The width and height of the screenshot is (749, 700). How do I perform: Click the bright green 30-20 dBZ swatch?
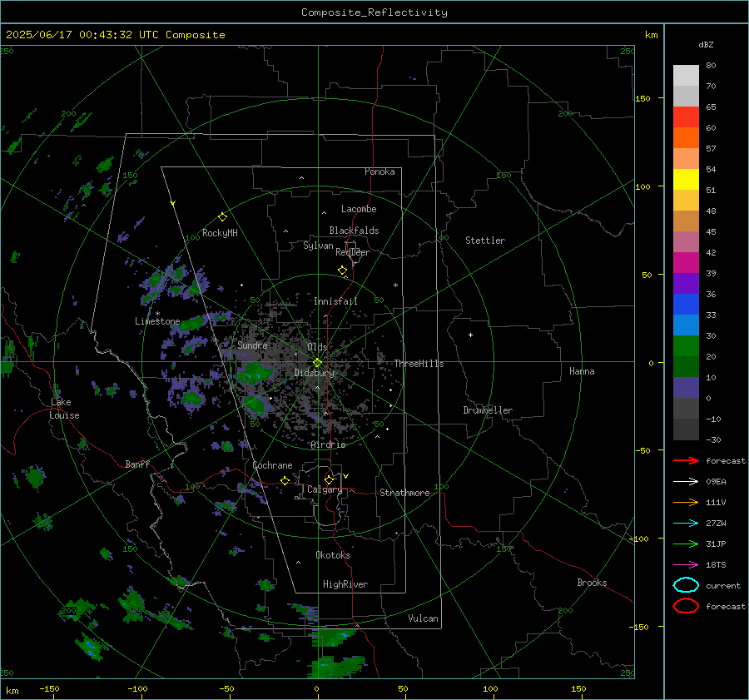pyautogui.click(x=686, y=346)
